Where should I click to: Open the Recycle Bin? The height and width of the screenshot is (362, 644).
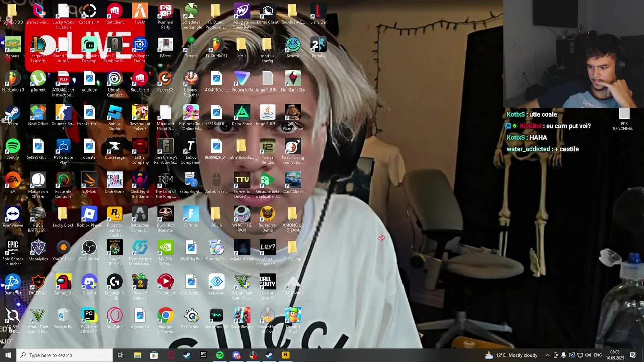63,318
